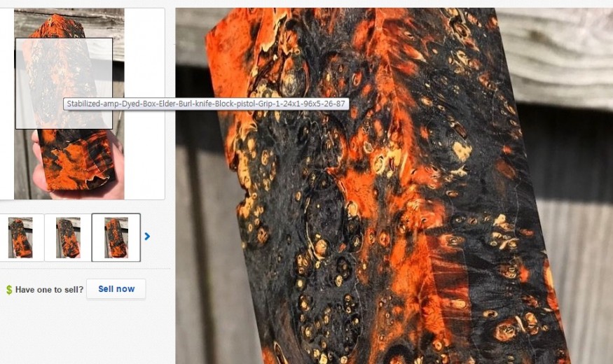Click the Stabilized Dyed Box Elder tooltip
This screenshot has width=613, height=364.
207,104
